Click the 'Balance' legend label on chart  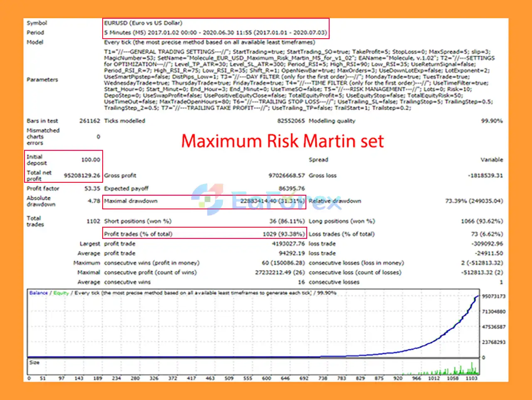click(38, 293)
